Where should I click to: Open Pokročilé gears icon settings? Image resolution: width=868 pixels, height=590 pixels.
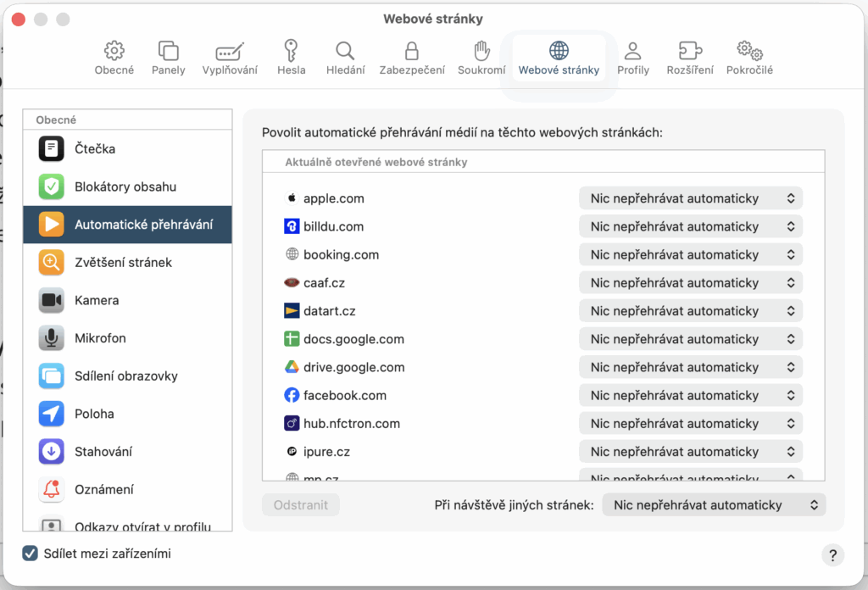(749, 58)
